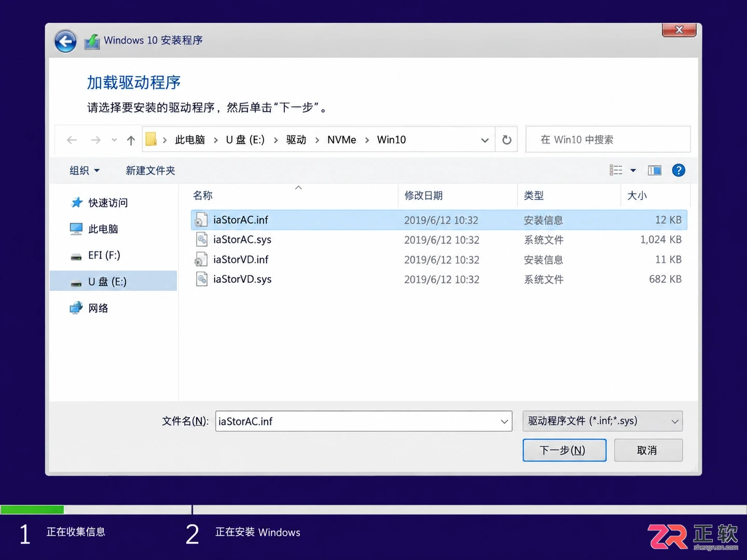
Task: Click the 下一步(N) button
Action: [x=564, y=450]
